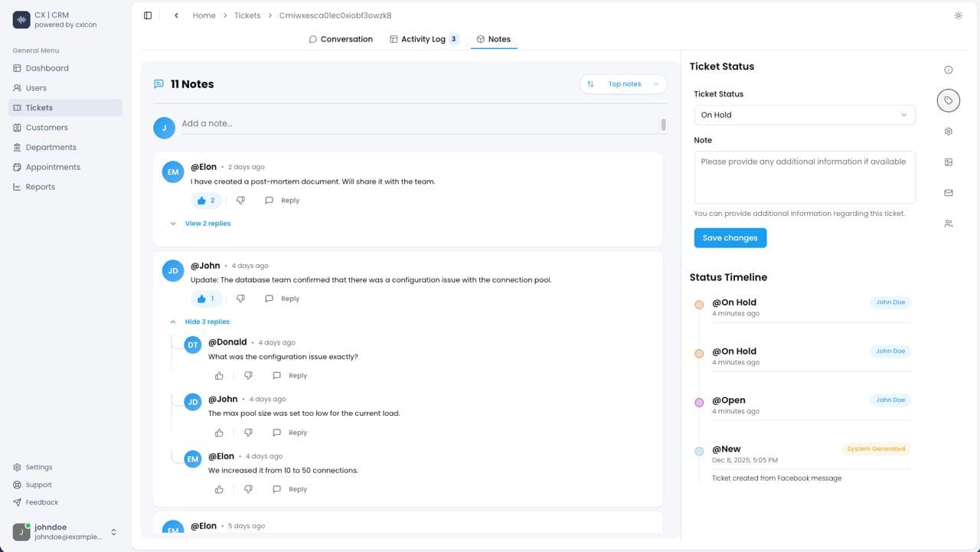The image size is (980, 552).
Task: Click the CX CRM logo icon
Action: (21, 20)
